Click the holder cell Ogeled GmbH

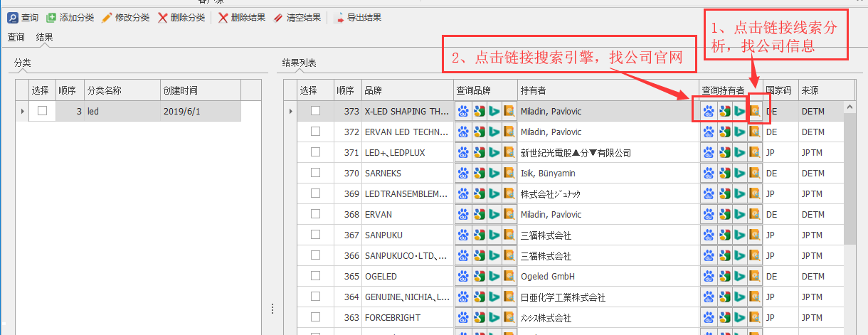[x=608, y=276]
